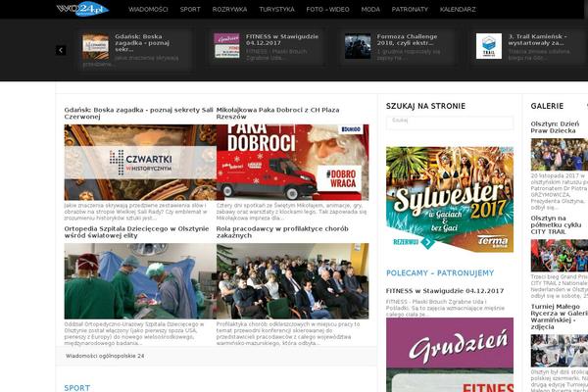
Task: Select Foto - Wideo in the navigation
Action: point(327,10)
